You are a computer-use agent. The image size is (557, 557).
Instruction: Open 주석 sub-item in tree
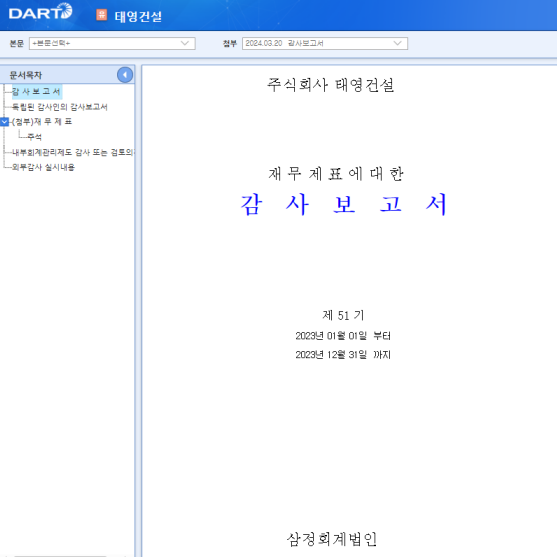tap(34, 137)
